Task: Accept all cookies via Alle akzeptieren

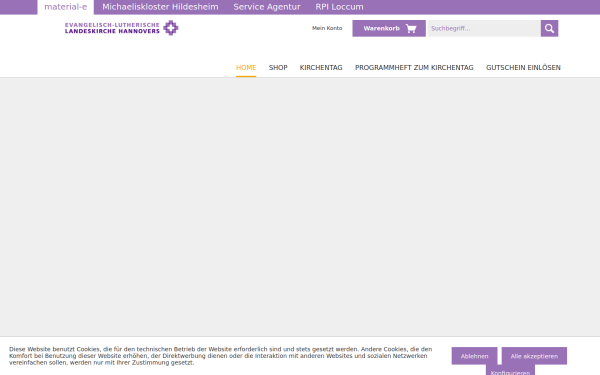Action: (534, 356)
